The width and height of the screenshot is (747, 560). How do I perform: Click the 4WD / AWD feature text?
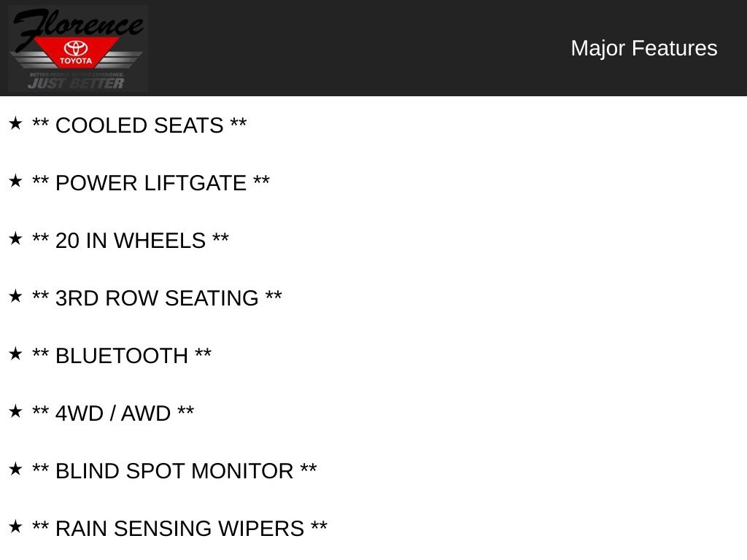click(113, 413)
